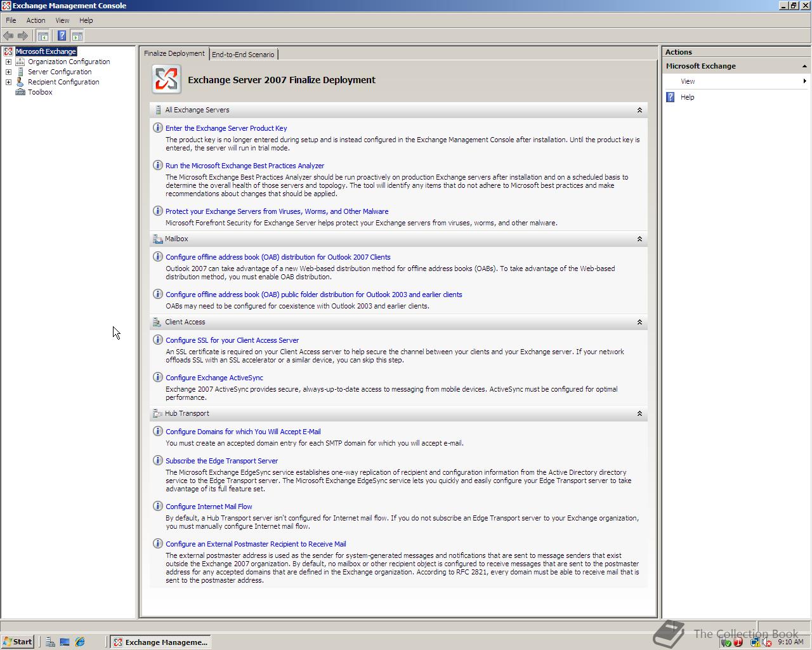
Task: Toggle the action pane toolbar icon
Action: point(77,36)
